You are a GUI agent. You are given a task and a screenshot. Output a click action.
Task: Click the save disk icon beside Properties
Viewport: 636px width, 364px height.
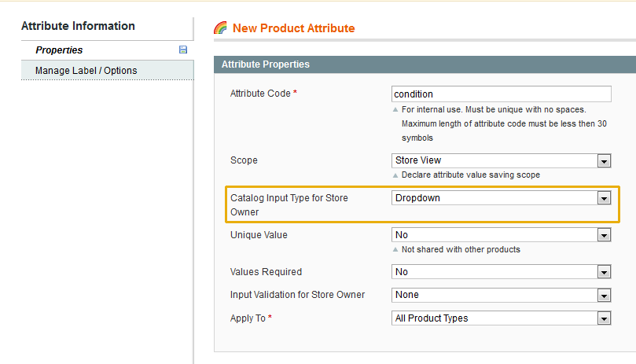click(183, 50)
